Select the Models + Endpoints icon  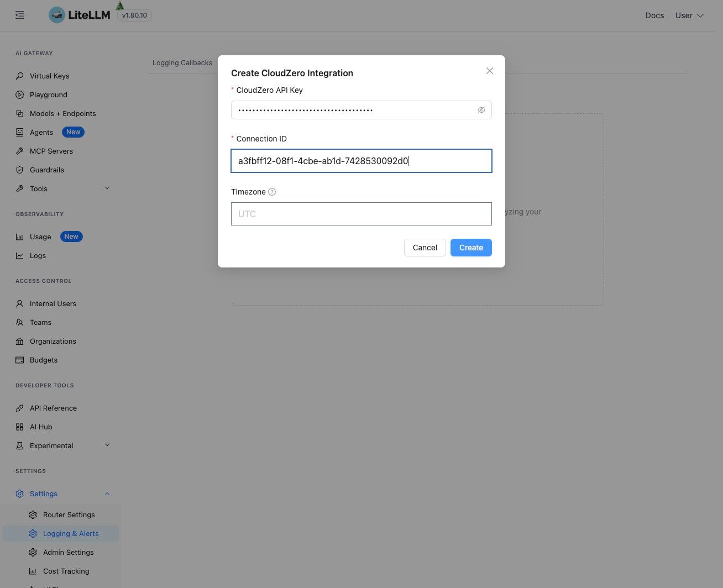coord(20,113)
